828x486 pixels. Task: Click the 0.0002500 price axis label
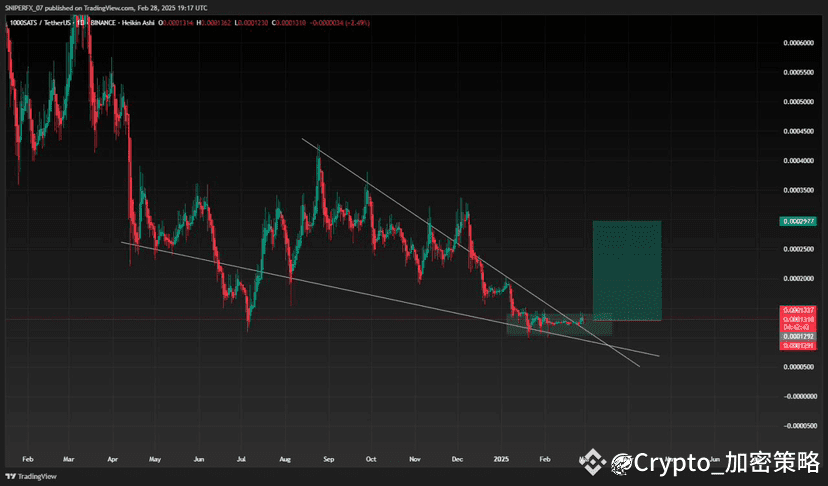click(x=798, y=249)
